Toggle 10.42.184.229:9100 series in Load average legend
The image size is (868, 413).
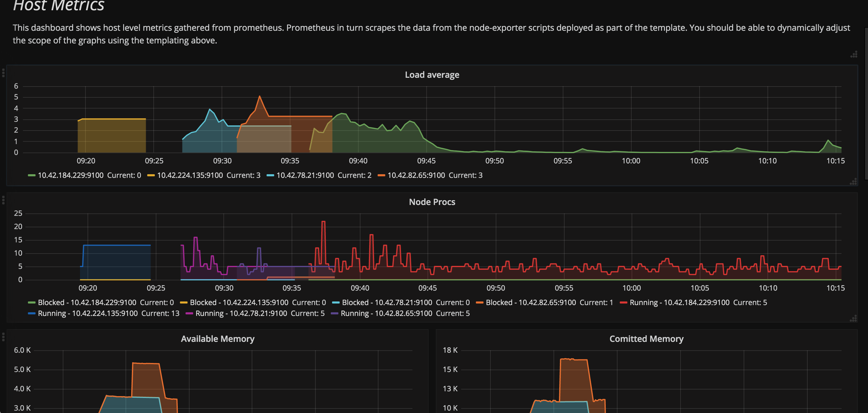(x=70, y=175)
